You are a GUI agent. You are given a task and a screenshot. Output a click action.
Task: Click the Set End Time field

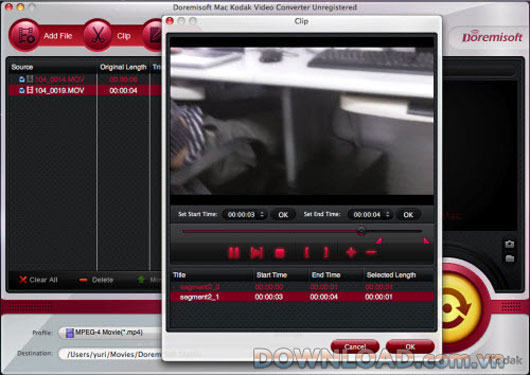pyautogui.click(x=370, y=214)
